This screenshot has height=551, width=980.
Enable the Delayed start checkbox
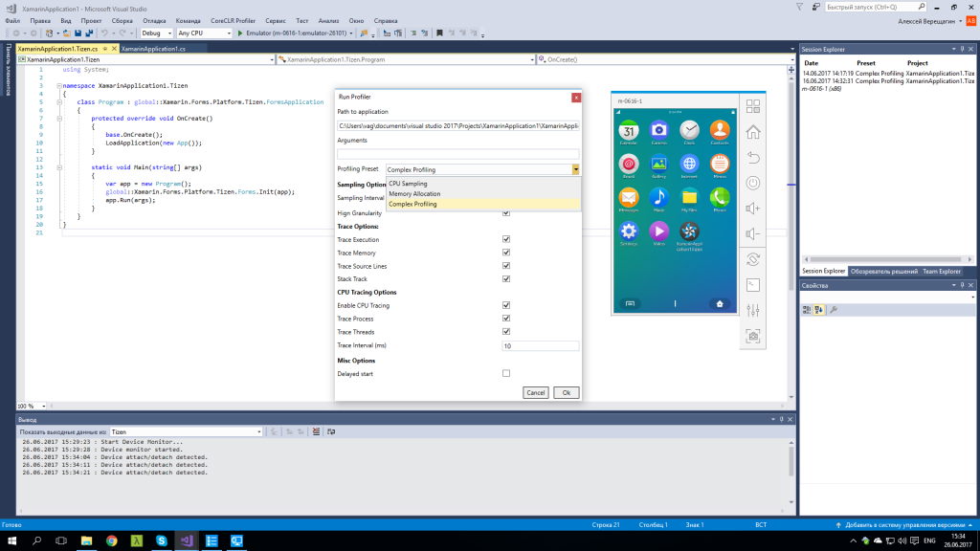pyautogui.click(x=506, y=374)
